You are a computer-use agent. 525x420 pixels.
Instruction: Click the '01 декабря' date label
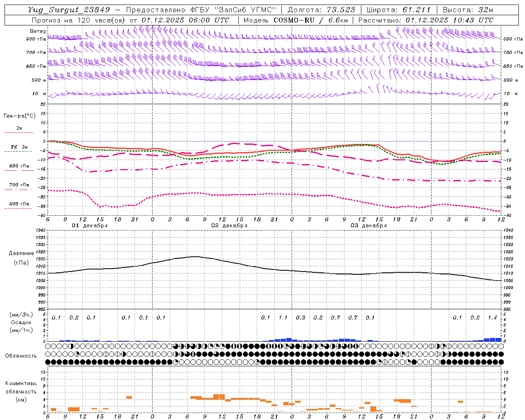point(90,226)
